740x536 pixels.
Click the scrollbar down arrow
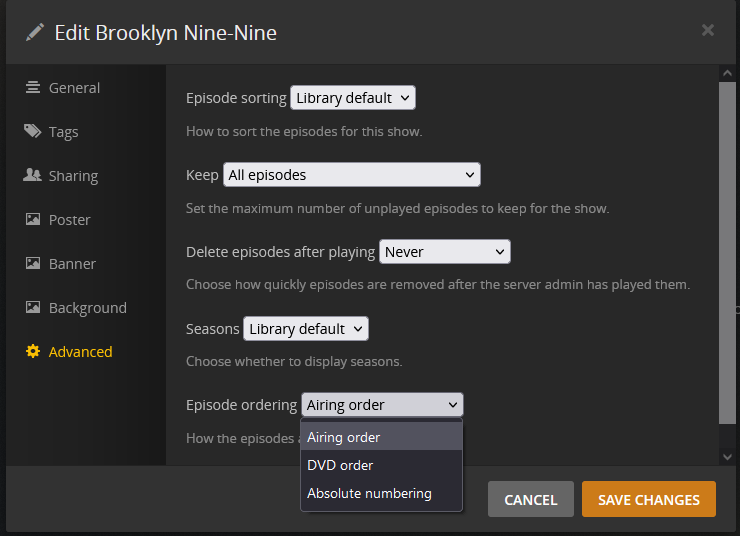click(728, 456)
